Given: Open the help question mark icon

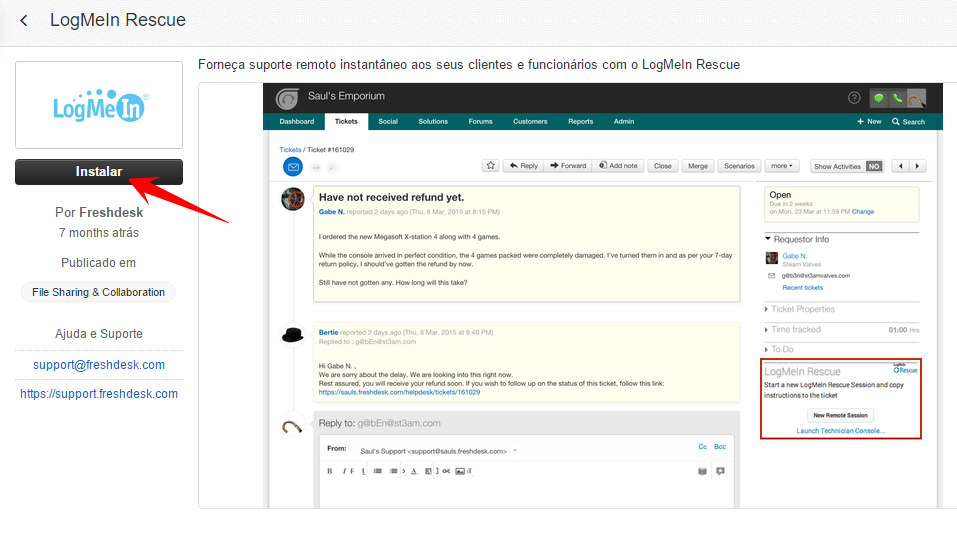Looking at the screenshot, I should [x=854, y=98].
